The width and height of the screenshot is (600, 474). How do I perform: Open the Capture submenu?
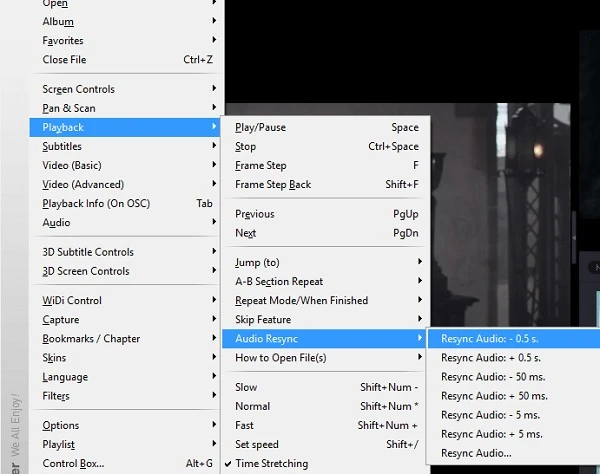coord(124,320)
